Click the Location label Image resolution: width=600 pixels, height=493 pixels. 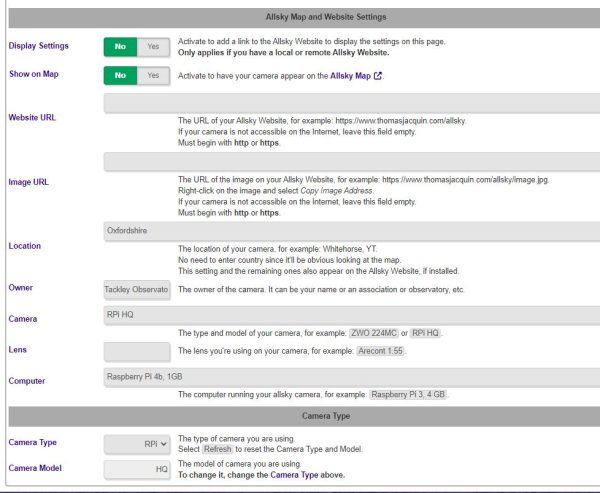pyautogui.click(x=24, y=246)
